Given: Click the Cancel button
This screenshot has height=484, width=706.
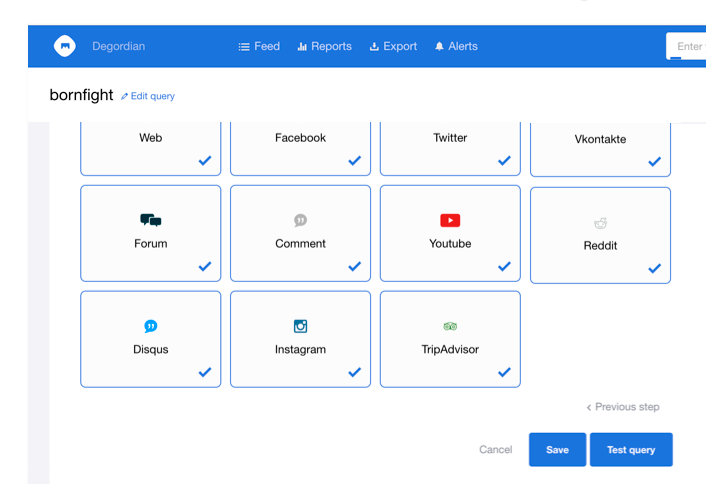Looking at the screenshot, I should click(496, 449).
